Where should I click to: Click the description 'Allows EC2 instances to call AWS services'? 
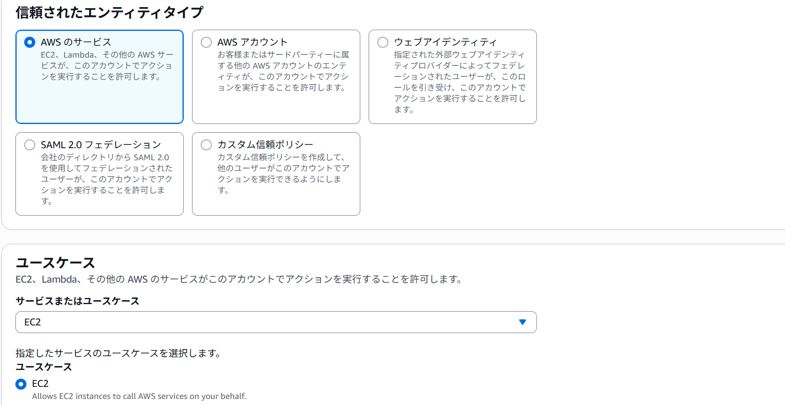pyautogui.click(x=139, y=396)
